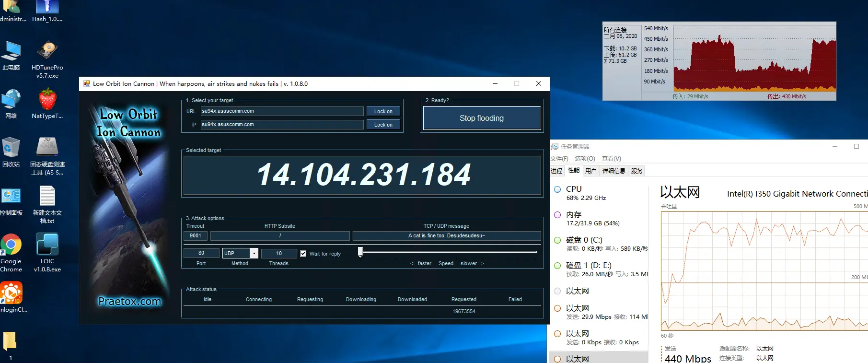868x363 pixels.
Task: Minimize the Low Orbit Ion Cannon window
Action: coord(495,83)
